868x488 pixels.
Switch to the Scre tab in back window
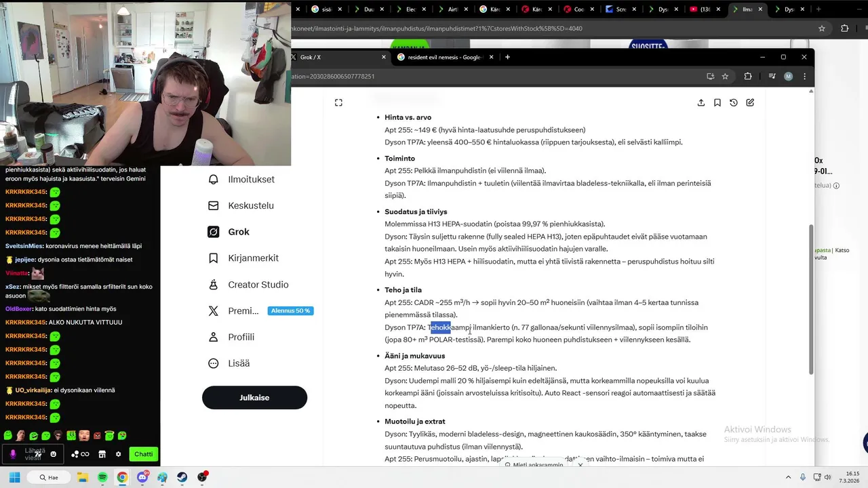point(620,9)
